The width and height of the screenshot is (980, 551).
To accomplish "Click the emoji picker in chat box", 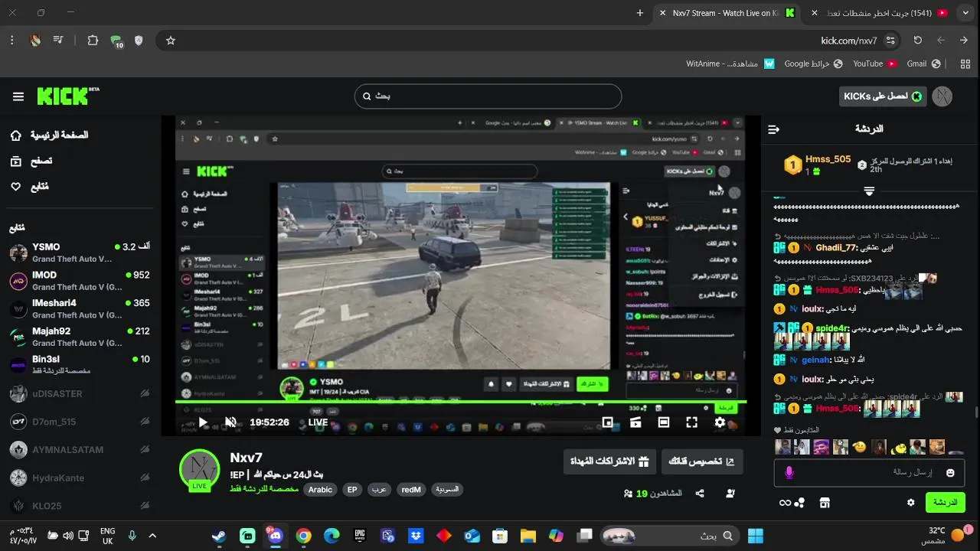I will coord(950,473).
